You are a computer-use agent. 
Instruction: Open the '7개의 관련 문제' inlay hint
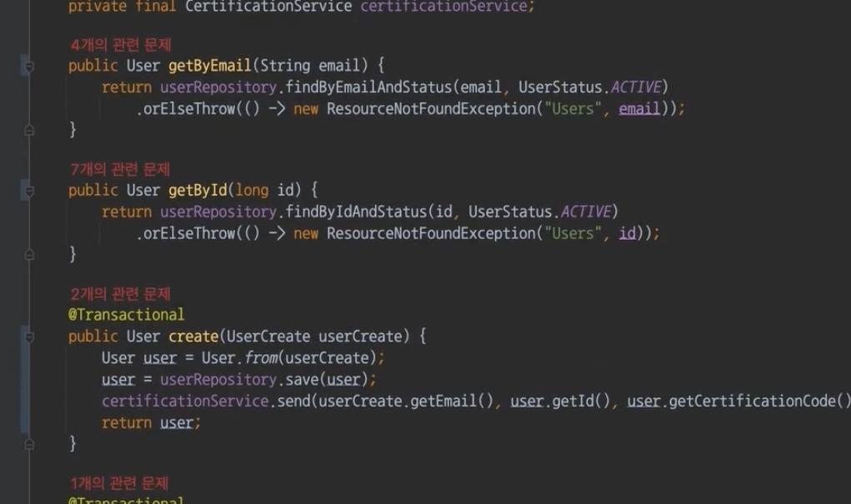tap(120, 169)
